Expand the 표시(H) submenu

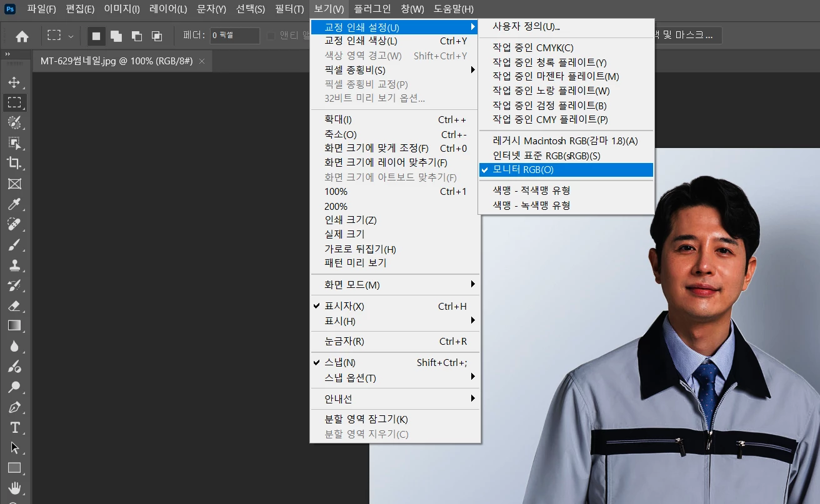[396, 321]
